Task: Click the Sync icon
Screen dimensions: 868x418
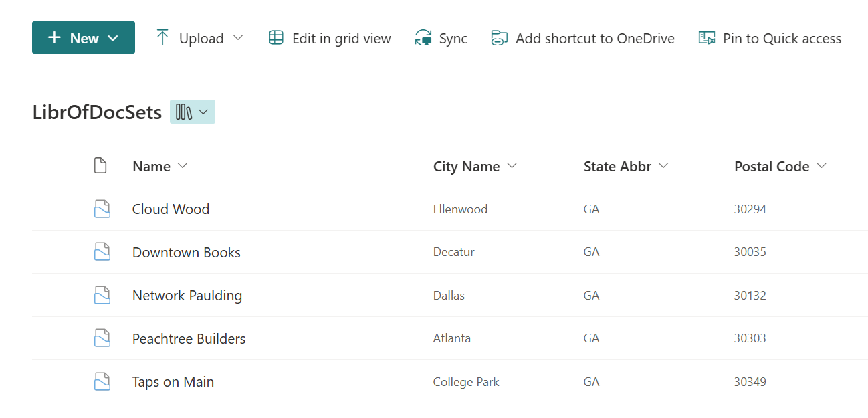Action: [423, 38]
